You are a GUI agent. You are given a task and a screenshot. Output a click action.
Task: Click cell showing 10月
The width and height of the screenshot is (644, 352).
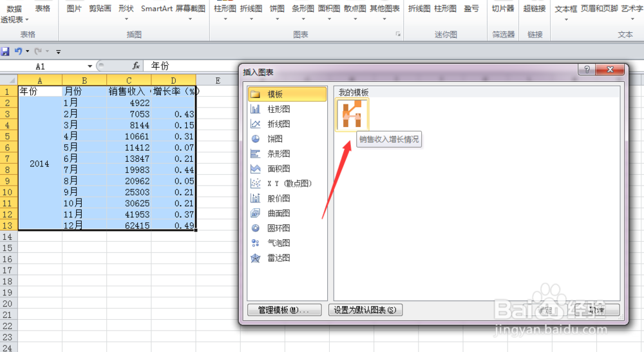[84, 203]
